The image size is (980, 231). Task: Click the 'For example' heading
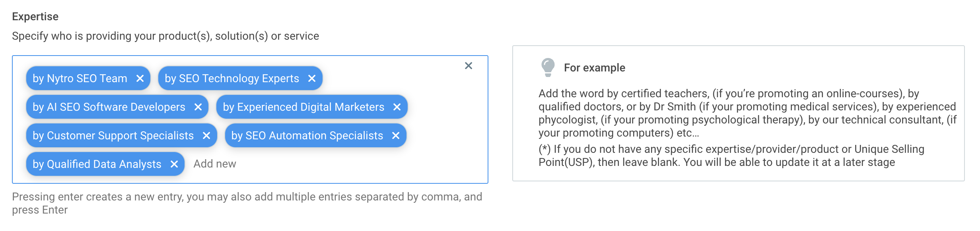tap(595, 68)
